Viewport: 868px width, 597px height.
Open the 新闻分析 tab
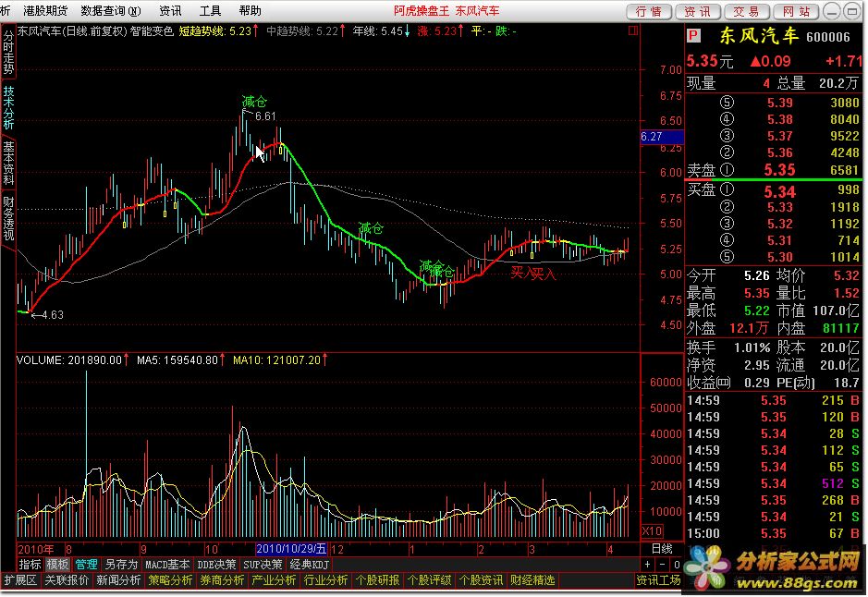(118, 579)
